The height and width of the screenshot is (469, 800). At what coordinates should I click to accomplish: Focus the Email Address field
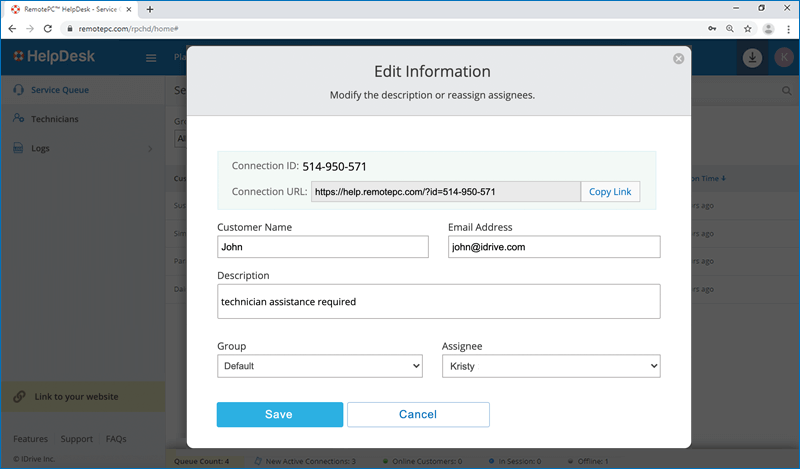(x=554, y=247)
